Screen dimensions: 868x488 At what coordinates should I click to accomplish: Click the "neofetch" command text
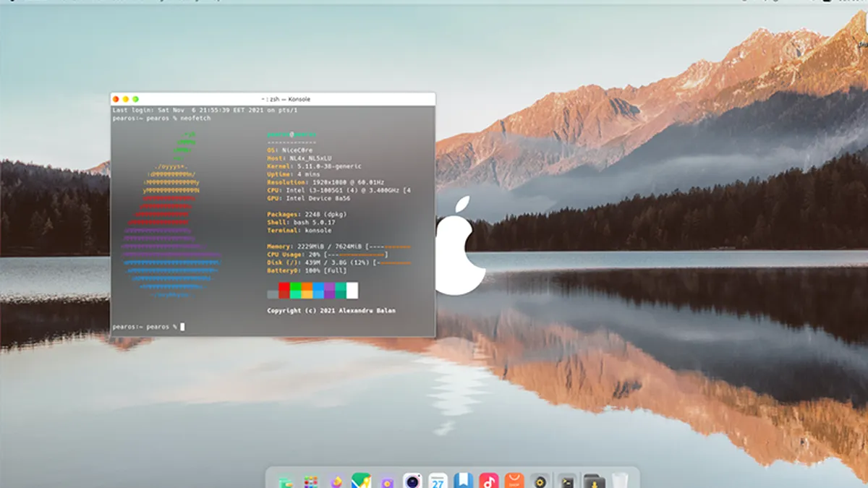click(x=197, y=118)
